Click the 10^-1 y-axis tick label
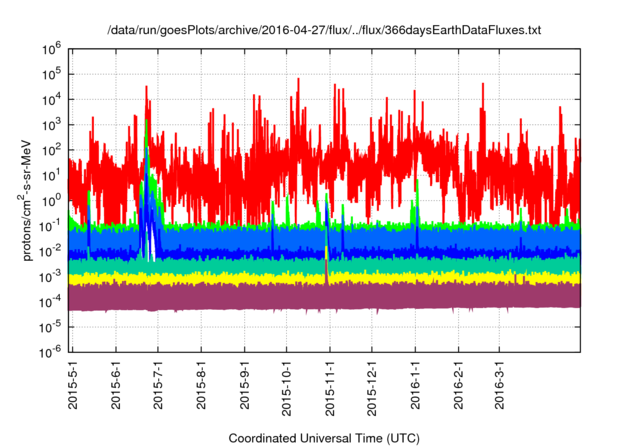Viewport: 640px width, 448px height. point(50,226)
